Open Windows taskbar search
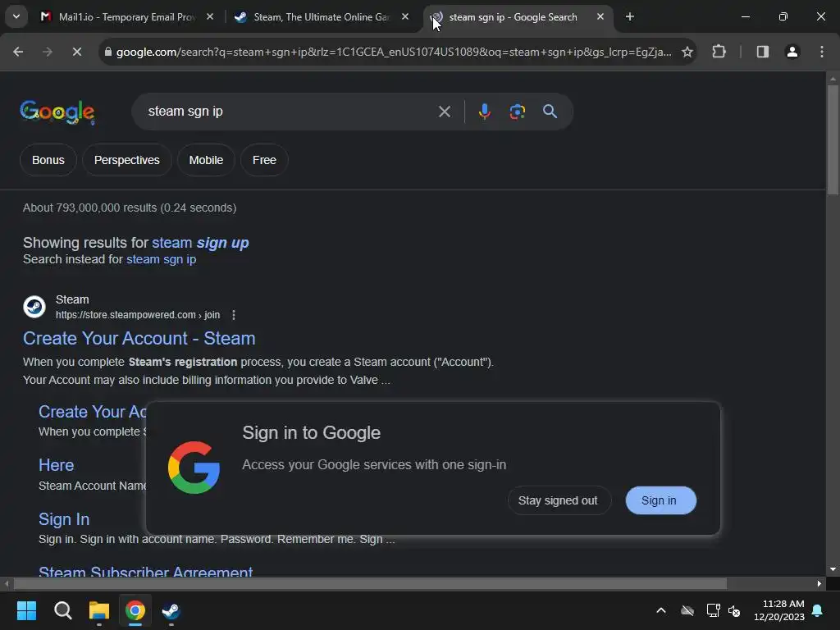Image resolution: width=840 pixels, height=630 pixels. click(x=62, y=610)
